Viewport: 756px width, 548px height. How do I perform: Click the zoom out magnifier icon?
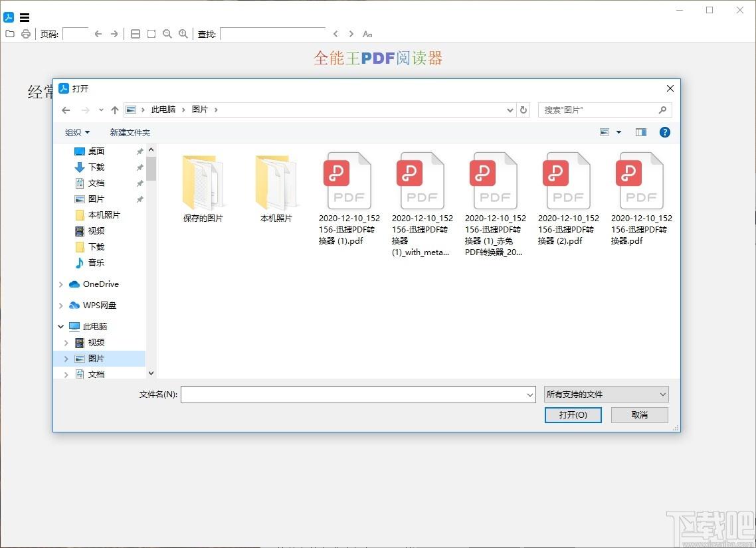[167, 34]
